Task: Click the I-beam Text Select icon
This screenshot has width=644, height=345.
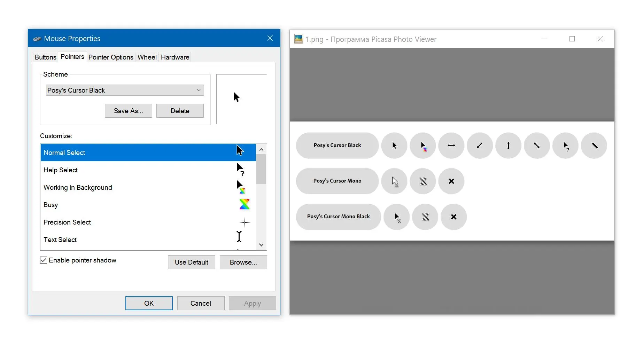Action: [239, 237]
